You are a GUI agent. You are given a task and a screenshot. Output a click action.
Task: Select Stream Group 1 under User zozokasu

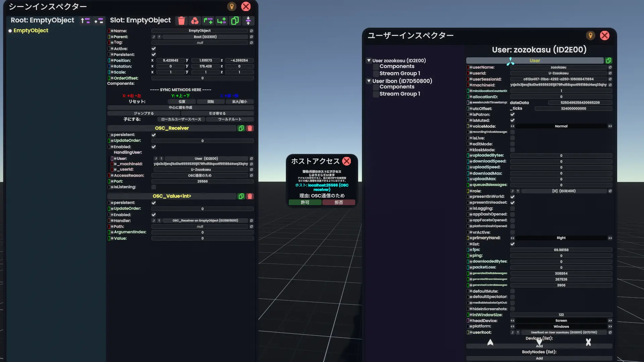400,73
